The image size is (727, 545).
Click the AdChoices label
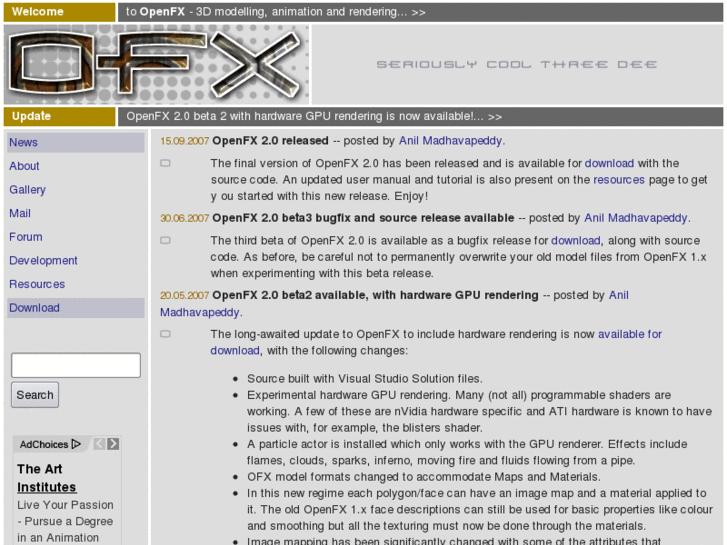[x=44, y=444]
